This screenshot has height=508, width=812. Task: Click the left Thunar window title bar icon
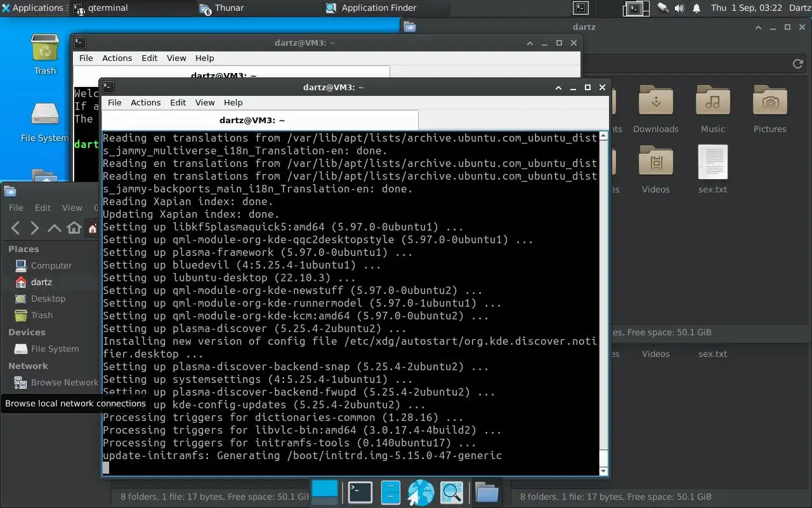coord(10,192)
